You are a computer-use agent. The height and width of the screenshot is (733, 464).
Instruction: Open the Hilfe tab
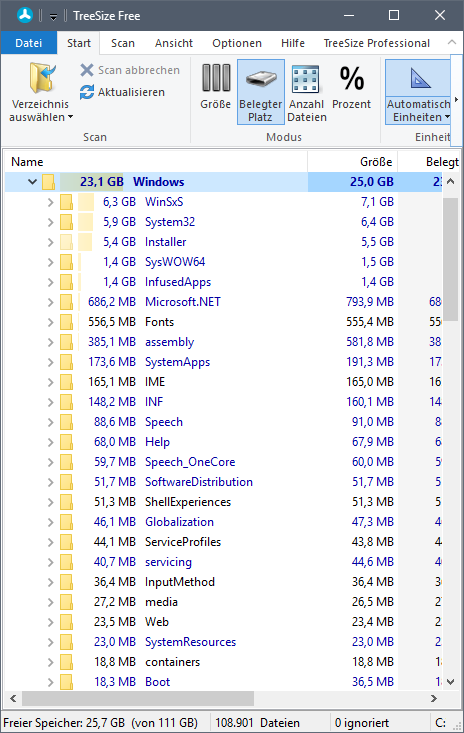tap(293, 43)
